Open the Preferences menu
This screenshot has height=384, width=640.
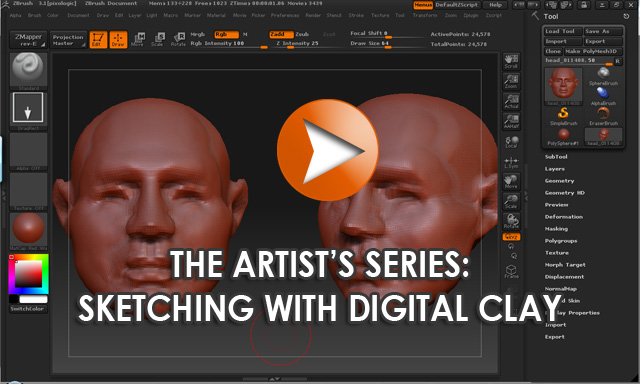(285, 15)
